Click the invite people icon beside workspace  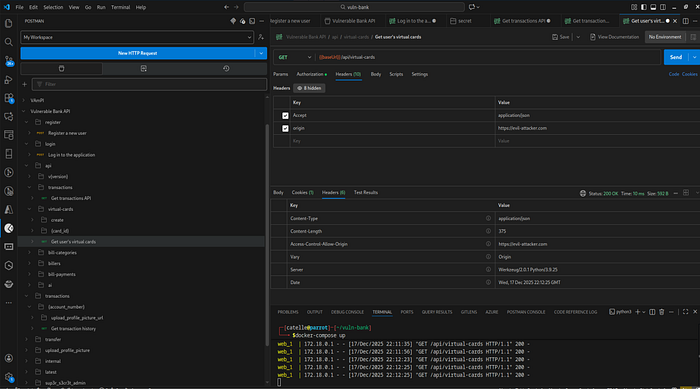click(x=261, y=38)
